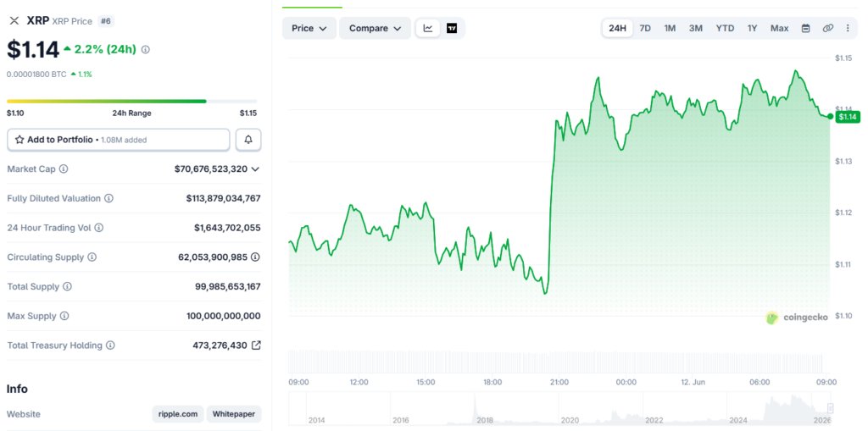Select the 1Y time range
The image size is (868, 431).
tap(753, 28)
